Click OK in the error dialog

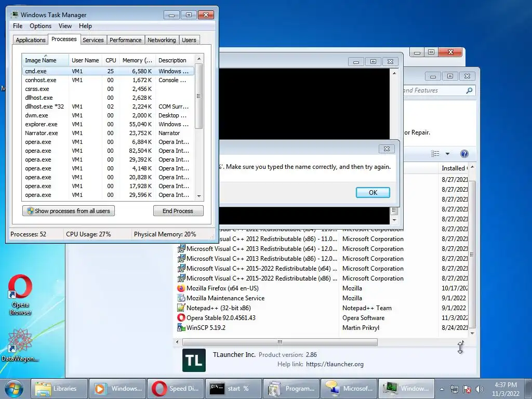[373, 193]
